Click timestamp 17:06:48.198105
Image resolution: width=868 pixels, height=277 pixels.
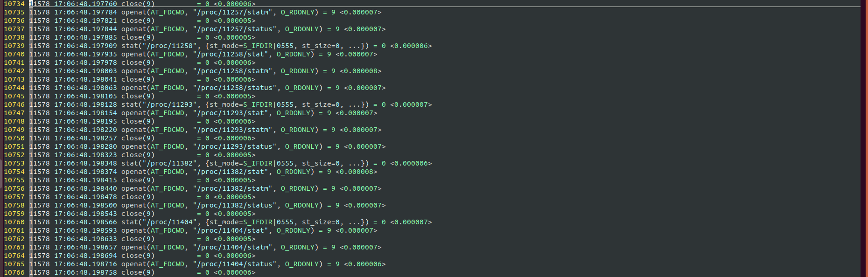[x=85, y=96]
